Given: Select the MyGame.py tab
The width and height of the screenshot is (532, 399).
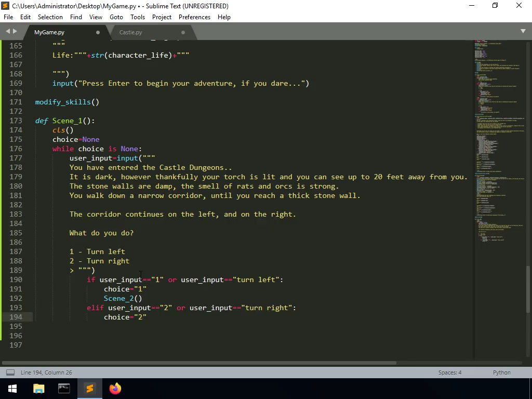Looking at the screenshot, I should click(49, 32).
